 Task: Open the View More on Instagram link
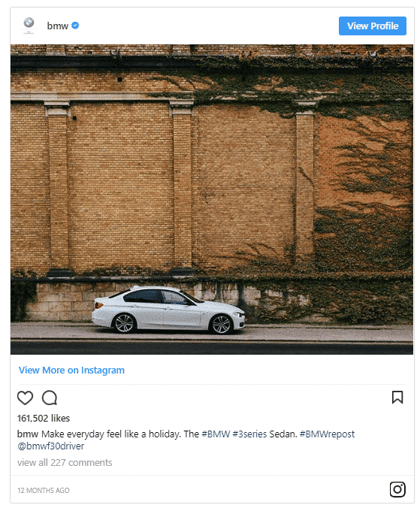[71, 370]
